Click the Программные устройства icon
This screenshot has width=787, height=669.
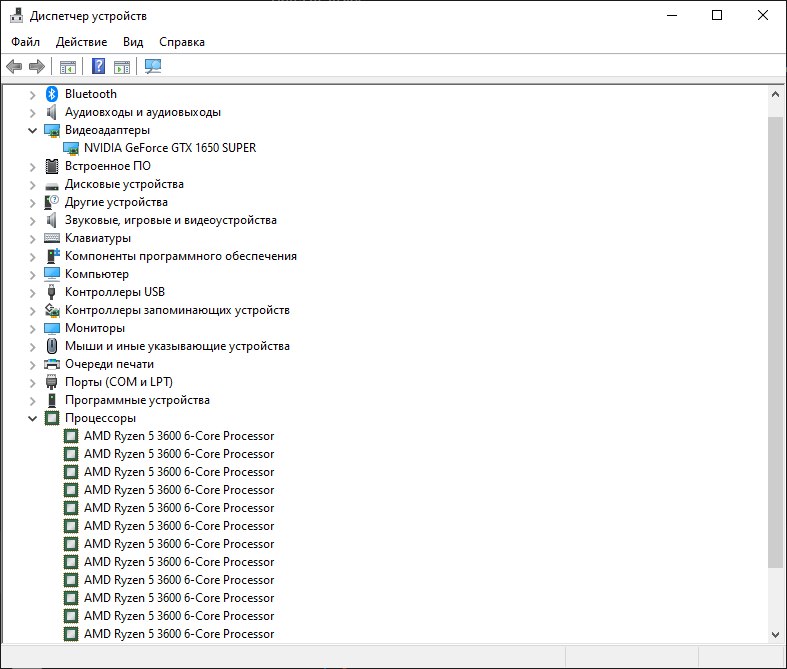51,400
